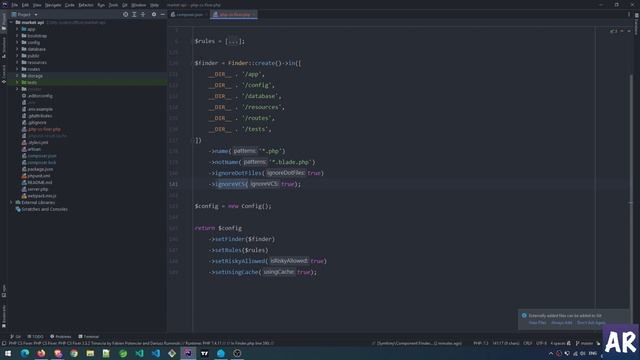Expand the public folder
640x360 pixels.
click(x=17, y=56)
